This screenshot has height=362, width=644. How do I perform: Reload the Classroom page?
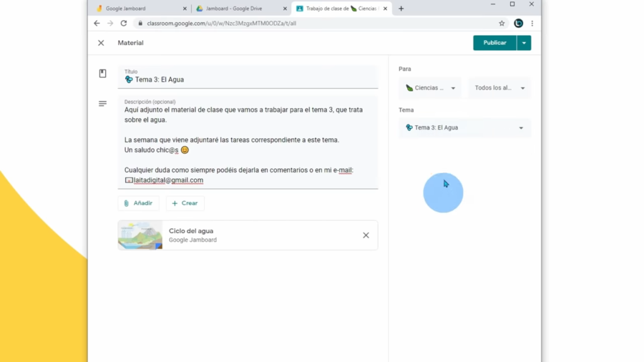(x=124, y=23)
